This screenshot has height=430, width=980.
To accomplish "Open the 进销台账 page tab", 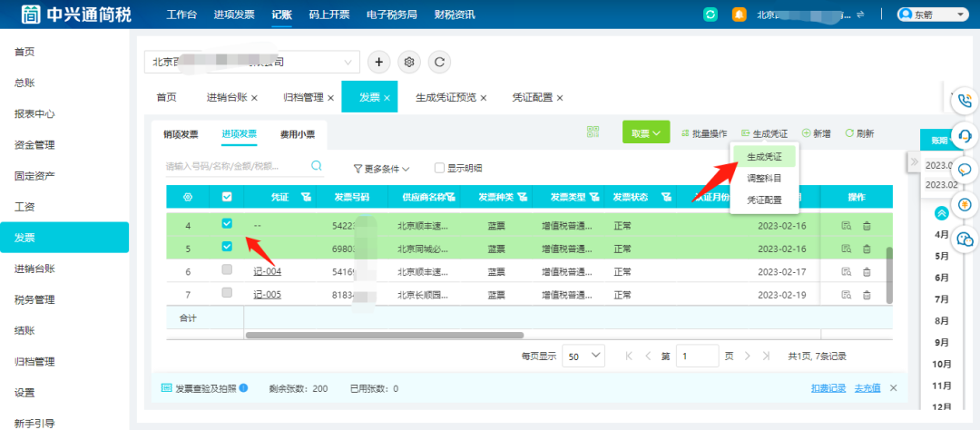I will 227,97.
